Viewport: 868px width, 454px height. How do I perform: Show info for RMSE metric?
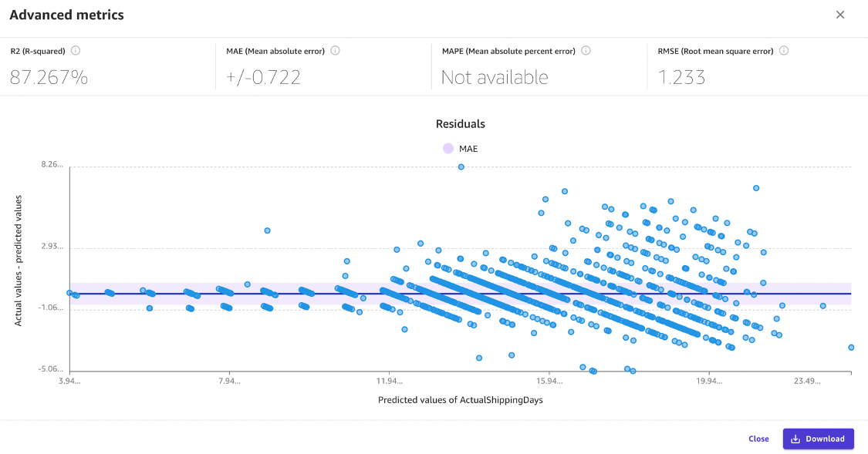[783, 51]
